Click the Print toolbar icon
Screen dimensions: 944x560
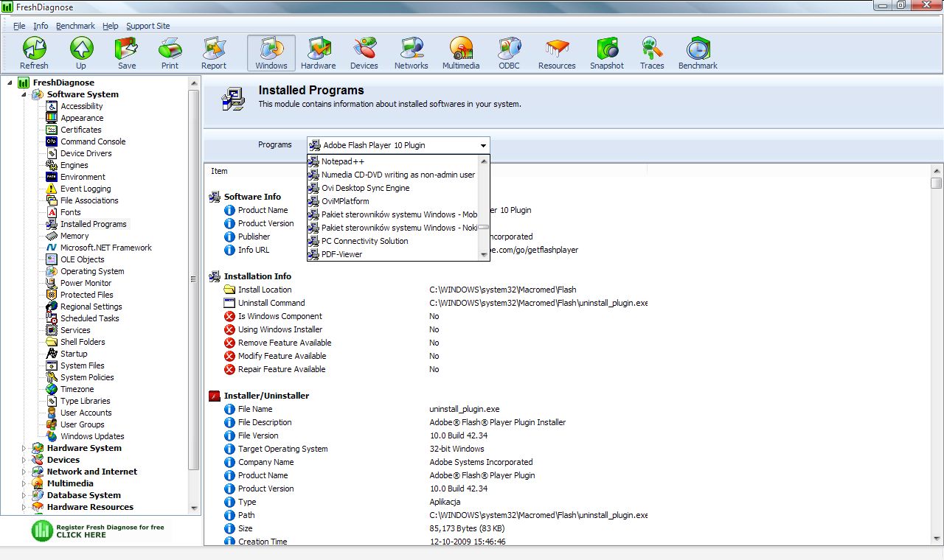(x=170, y=53)
